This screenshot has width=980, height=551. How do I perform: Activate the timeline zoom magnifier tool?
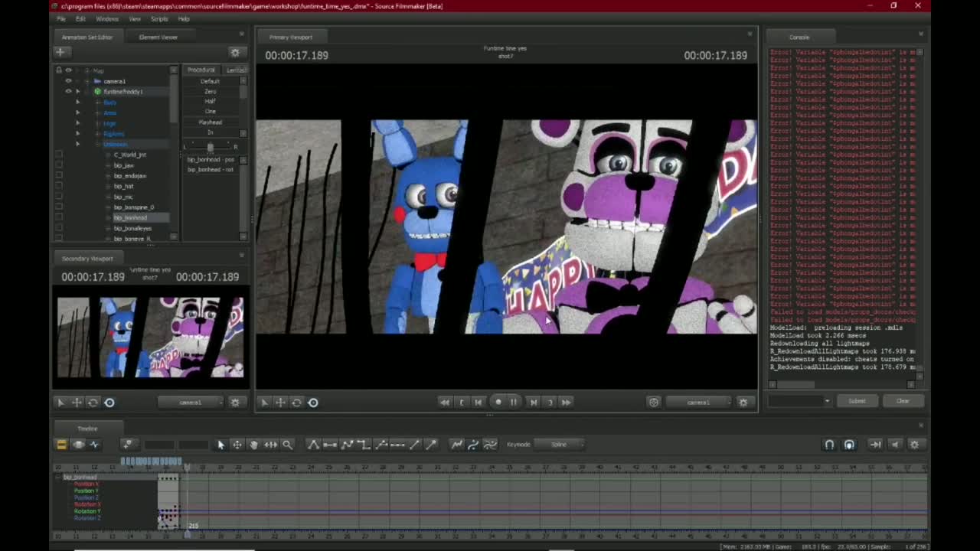(287, 445)
